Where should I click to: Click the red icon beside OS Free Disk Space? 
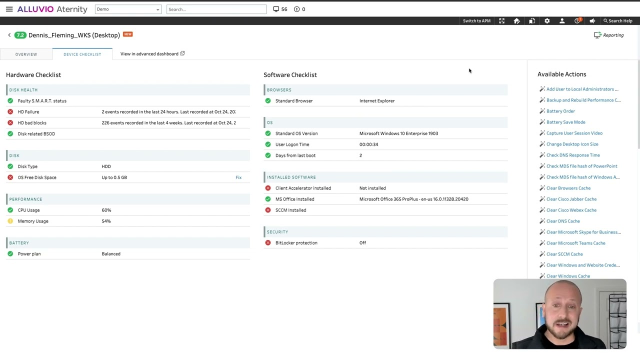pyautogui.click(x=10, y=178)
